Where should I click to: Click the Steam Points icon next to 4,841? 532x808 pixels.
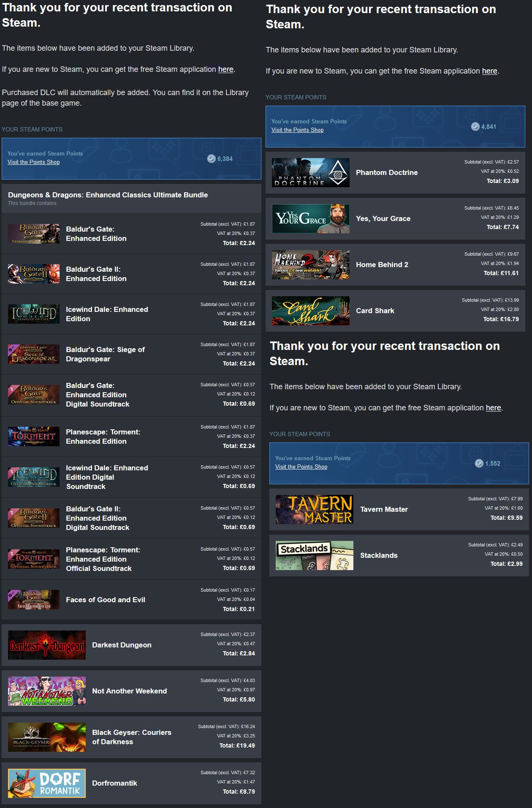475,126
